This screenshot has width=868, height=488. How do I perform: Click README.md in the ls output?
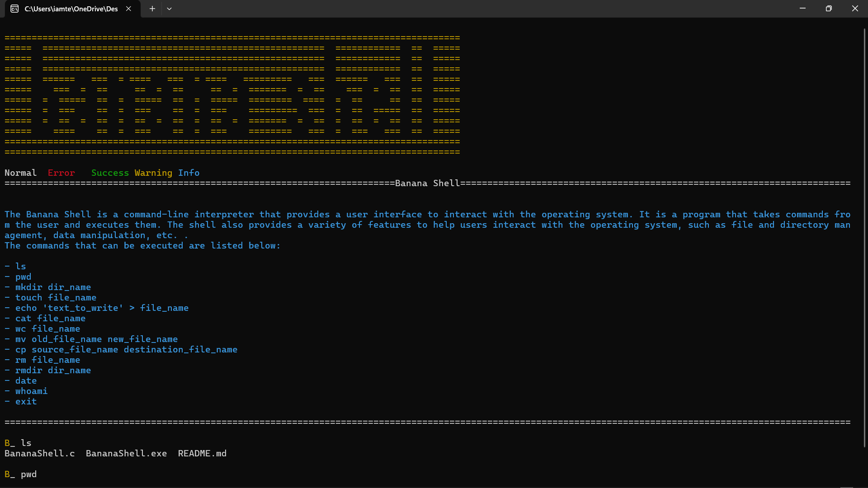coord(202,453)
